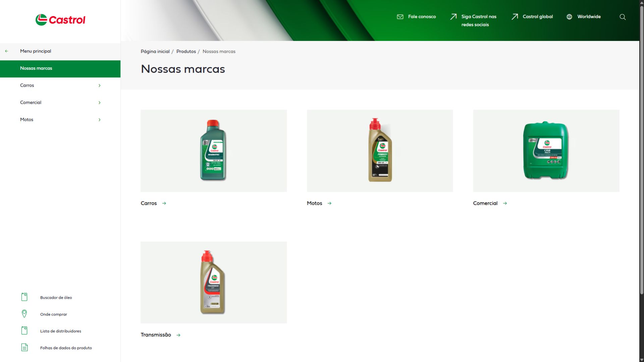Open the Transmissão category link
The height and width of the screenshot is (362, 644).
click(x=156, y=335)
